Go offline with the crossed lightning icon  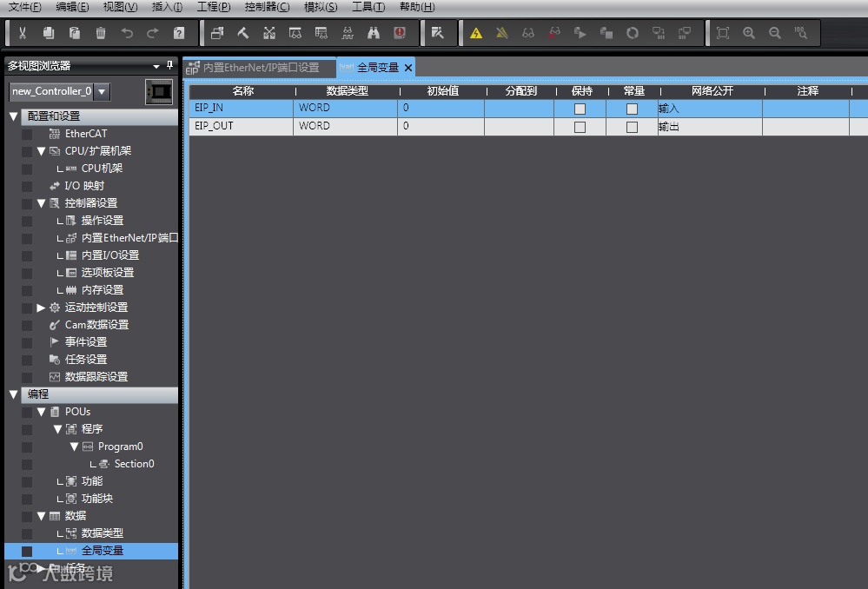(x=502, y=33)
